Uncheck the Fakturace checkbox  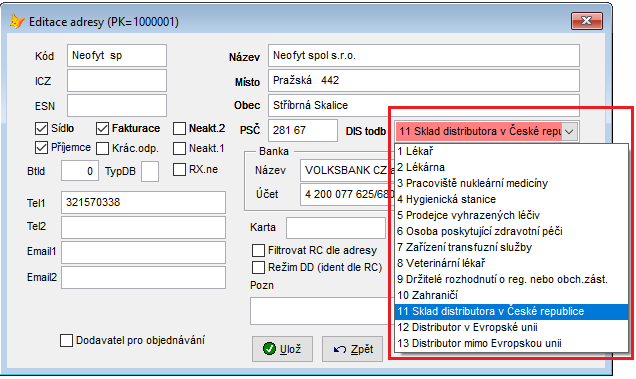point(102,129)
